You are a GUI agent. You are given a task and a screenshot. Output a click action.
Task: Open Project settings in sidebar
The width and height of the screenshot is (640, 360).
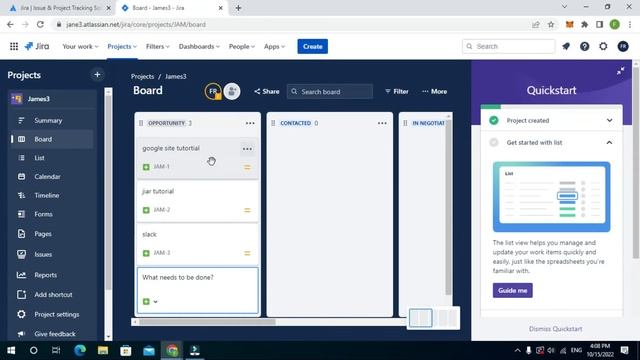click(x=51, y=314)
